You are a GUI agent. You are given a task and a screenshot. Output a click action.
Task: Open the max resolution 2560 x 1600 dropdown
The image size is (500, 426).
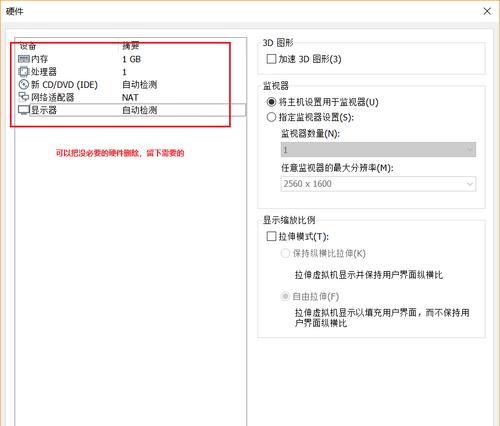[378, 184]
